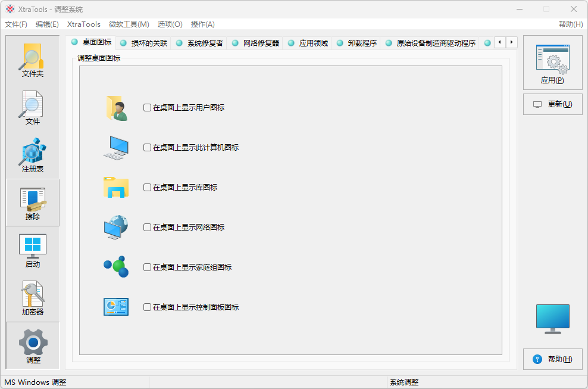This screenshot has height=389, width=588.
Task: Click the library folder icon
Action: tap(116, 188)
